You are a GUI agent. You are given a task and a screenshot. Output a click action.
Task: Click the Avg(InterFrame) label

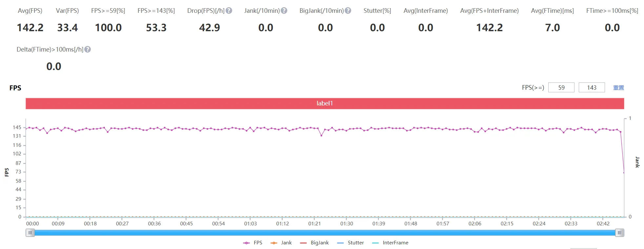point(426,11)
